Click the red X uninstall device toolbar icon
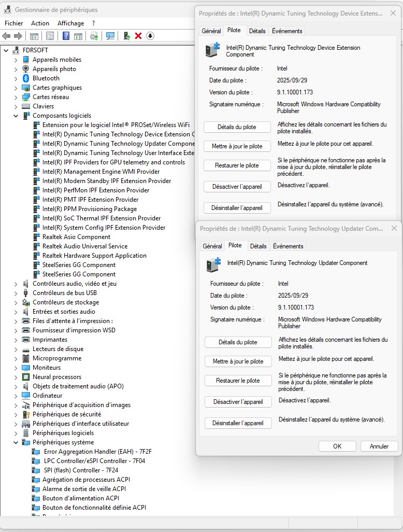 pos(138,36)
